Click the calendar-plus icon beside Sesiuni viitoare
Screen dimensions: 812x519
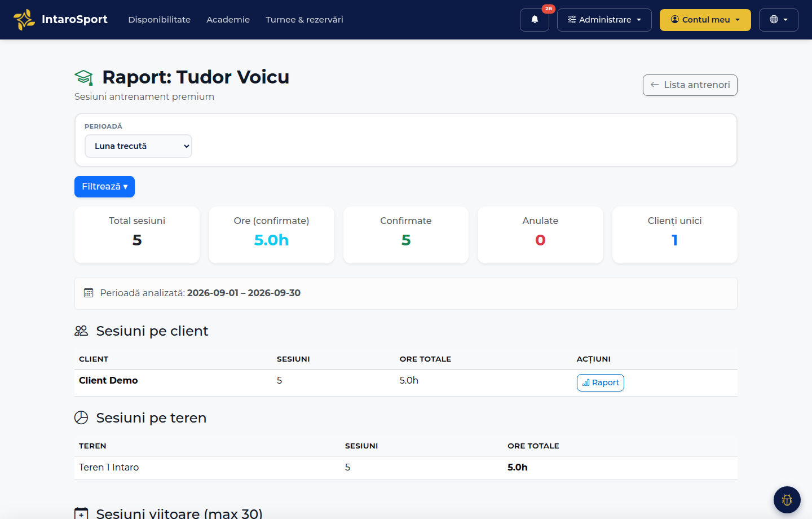(81, 513)
